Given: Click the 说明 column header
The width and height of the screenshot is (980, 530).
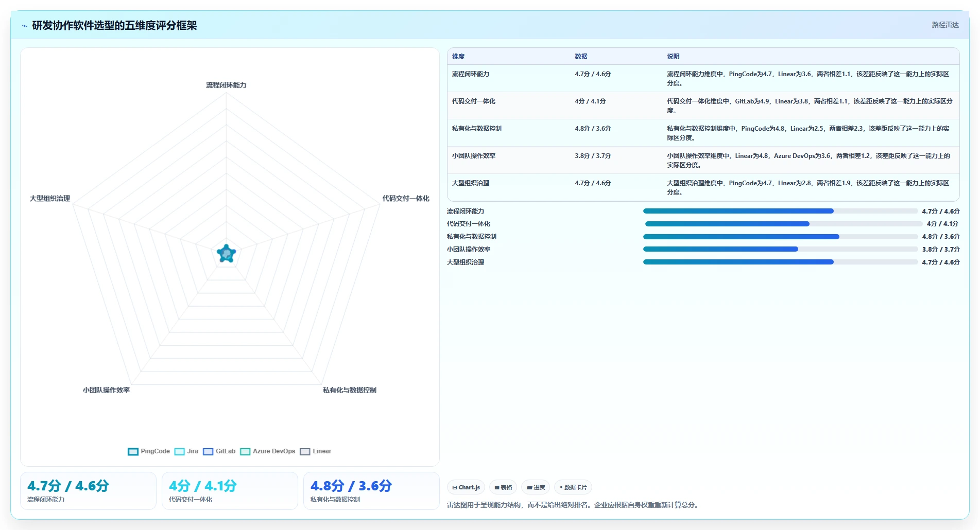Looking at the screenshot, I should point(673,57).
